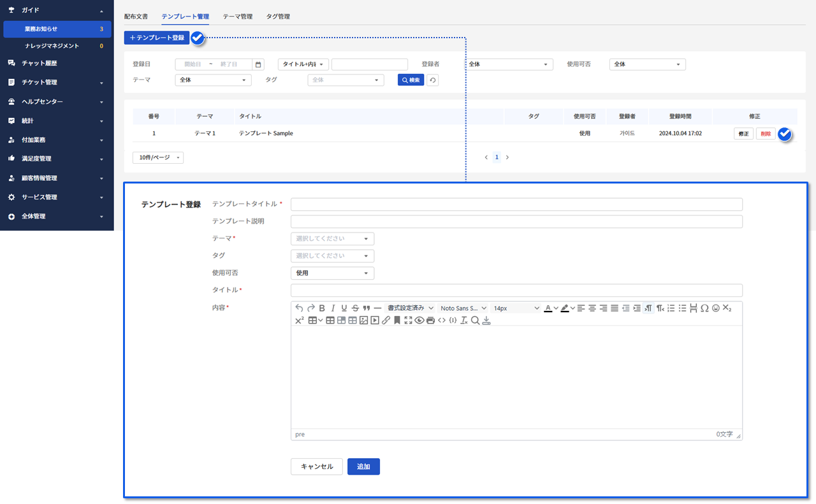
Task: Open the テーマ dropdown in registration form
Action: pos(332,239)
